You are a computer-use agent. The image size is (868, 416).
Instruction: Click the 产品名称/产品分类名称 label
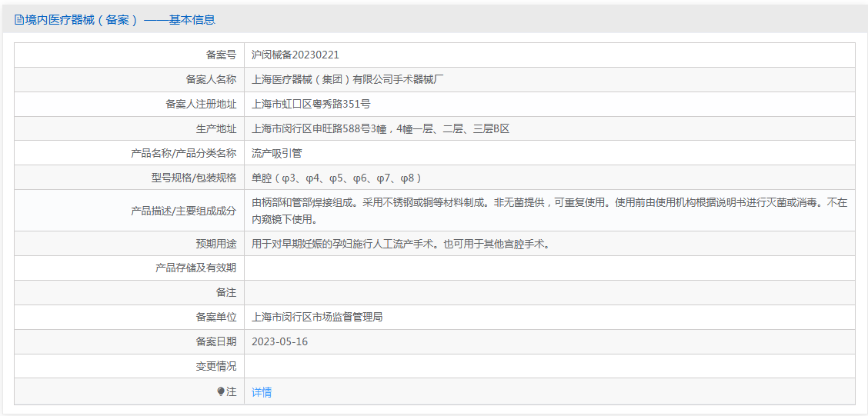tap(184, 153)
